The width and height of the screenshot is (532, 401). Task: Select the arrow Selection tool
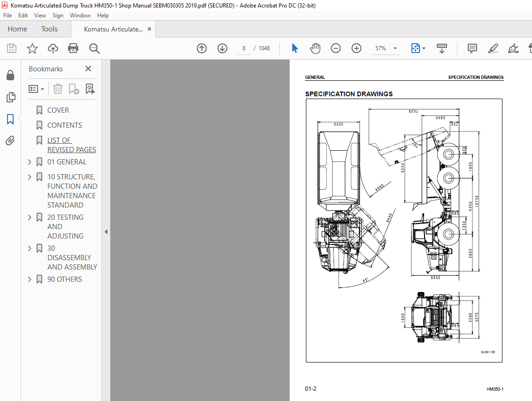pos(295,48)
